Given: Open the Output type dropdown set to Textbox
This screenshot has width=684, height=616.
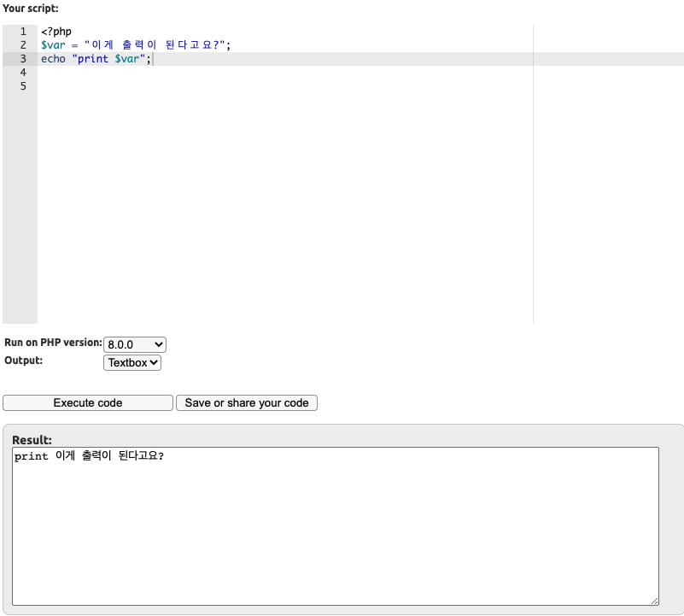Looking at the screenshot, I should point(132,363).
